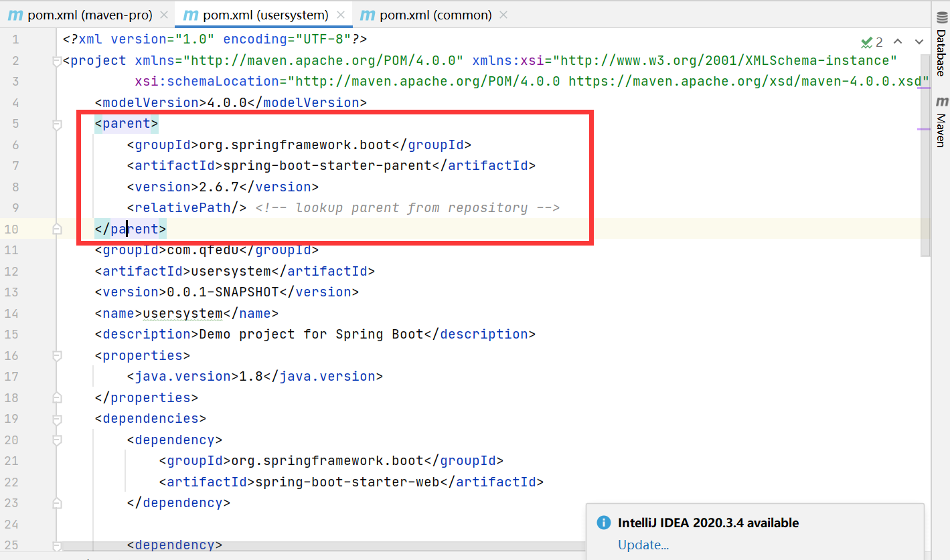950x560 pixels.
Task: Click the java.version value 1.8
Action: click(251, 377)
